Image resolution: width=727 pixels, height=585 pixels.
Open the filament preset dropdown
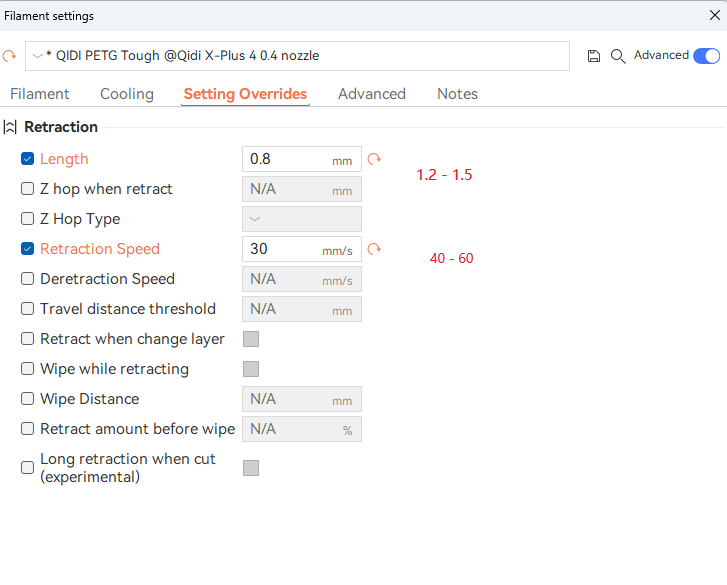pos(297,56)
